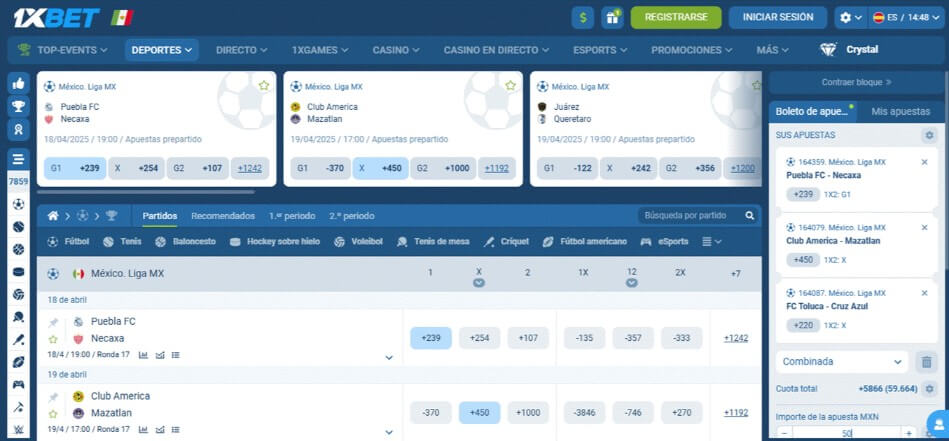949x441 pixels.
Task: Toggle favorite star in Club America match row
Action: 53,414
